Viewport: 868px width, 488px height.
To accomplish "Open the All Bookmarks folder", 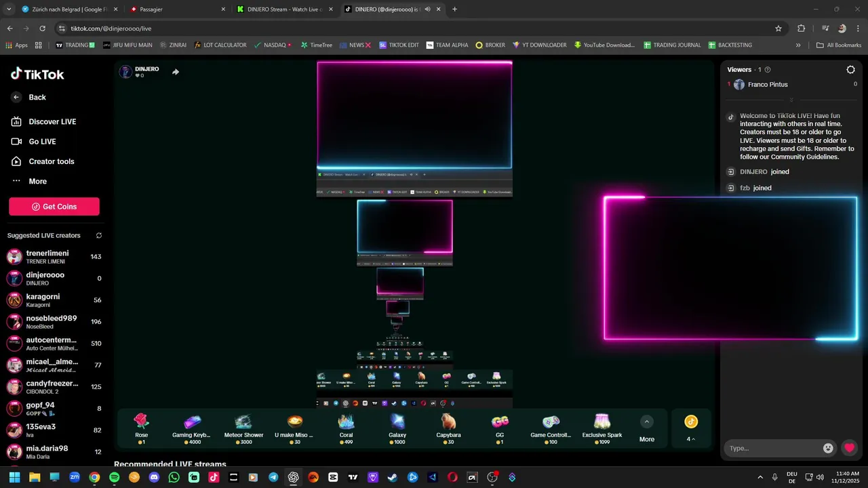I will (x=839, y=45).
